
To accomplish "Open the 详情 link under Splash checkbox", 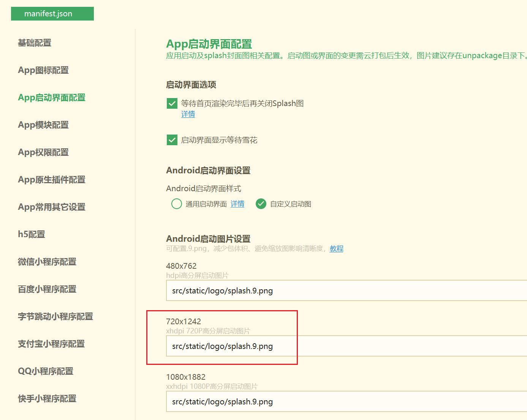I will click(x=188, y=114).
